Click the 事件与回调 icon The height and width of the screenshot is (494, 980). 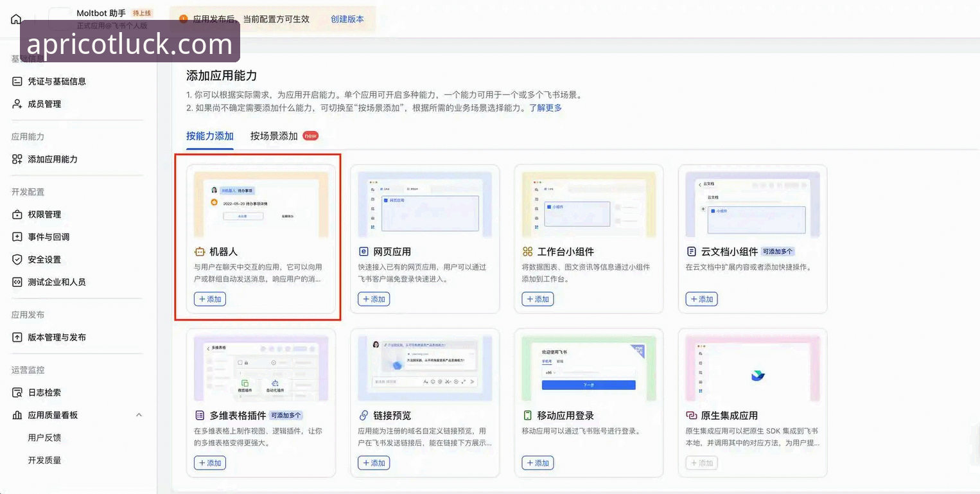tap(17, 237)
